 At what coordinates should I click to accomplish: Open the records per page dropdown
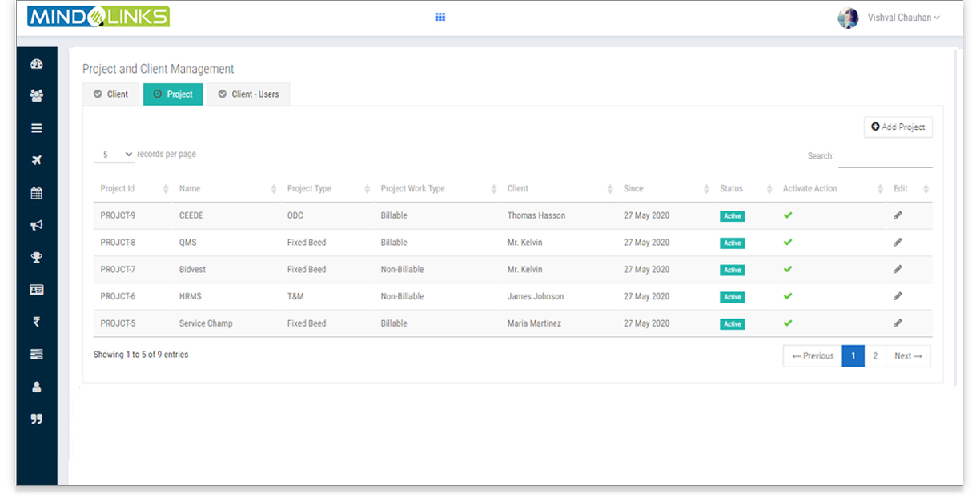(x=114, y=155)
